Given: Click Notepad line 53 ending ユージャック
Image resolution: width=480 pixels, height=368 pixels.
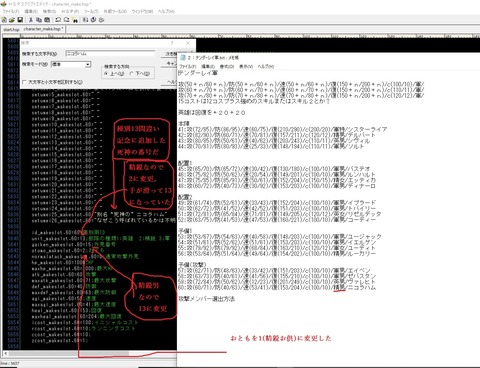Looking at the screenshot, I should [x=280, y=237].
